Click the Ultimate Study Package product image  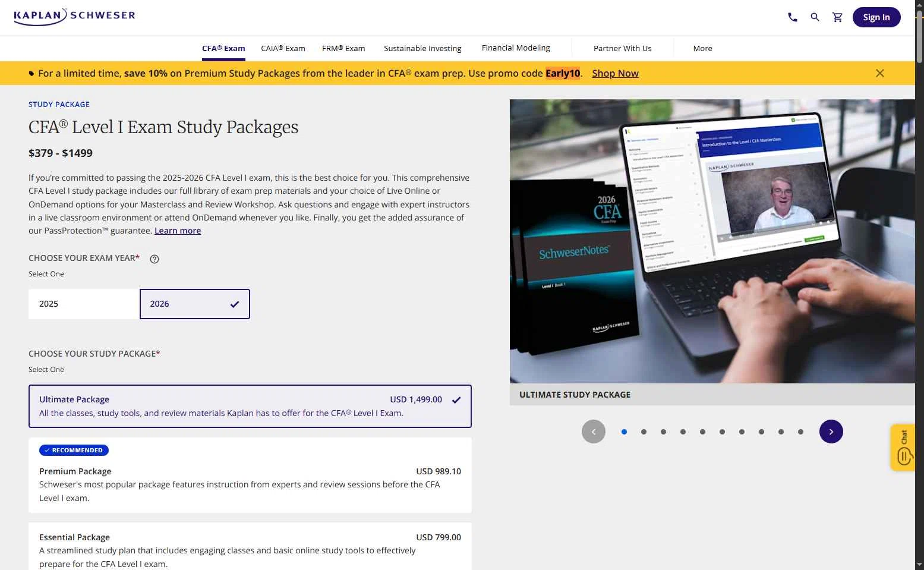[712, 241]
